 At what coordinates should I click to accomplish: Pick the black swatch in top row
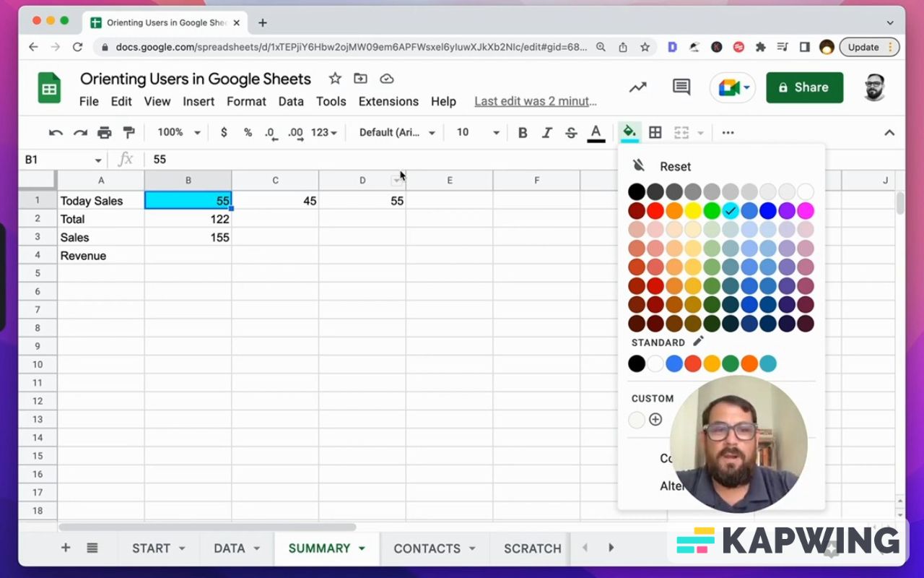pyautogui.click(x=637, y=191)
